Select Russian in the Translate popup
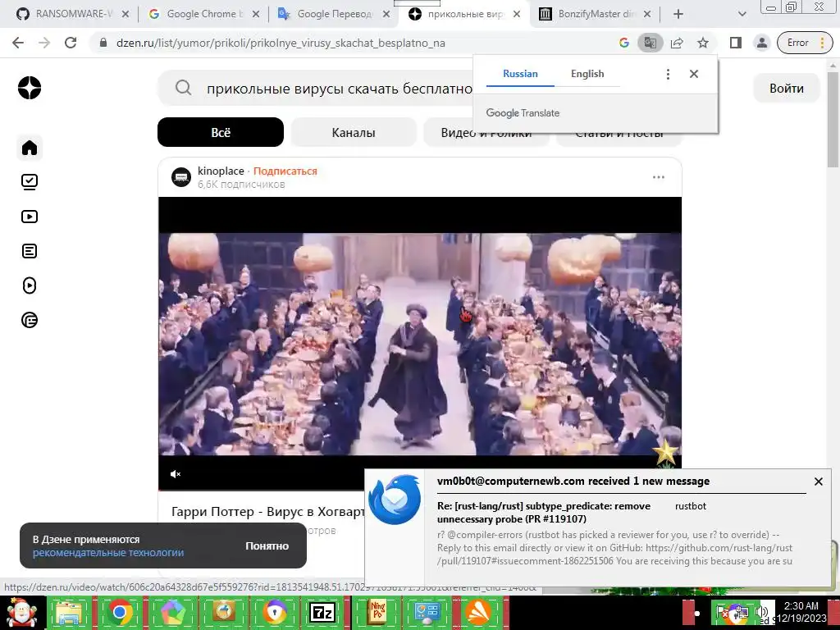This screenshot has height=630, width=840. pyautogui.click(x=520, y=74)
